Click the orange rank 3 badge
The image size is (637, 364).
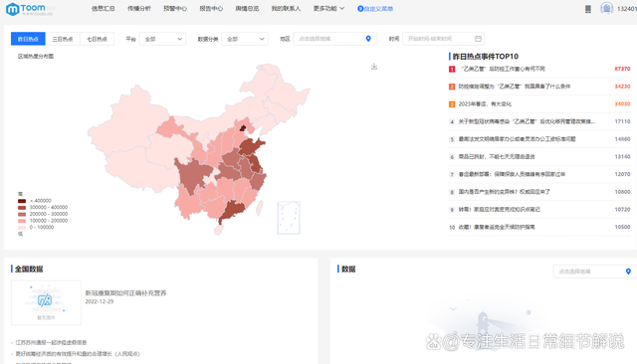point(452,104)
